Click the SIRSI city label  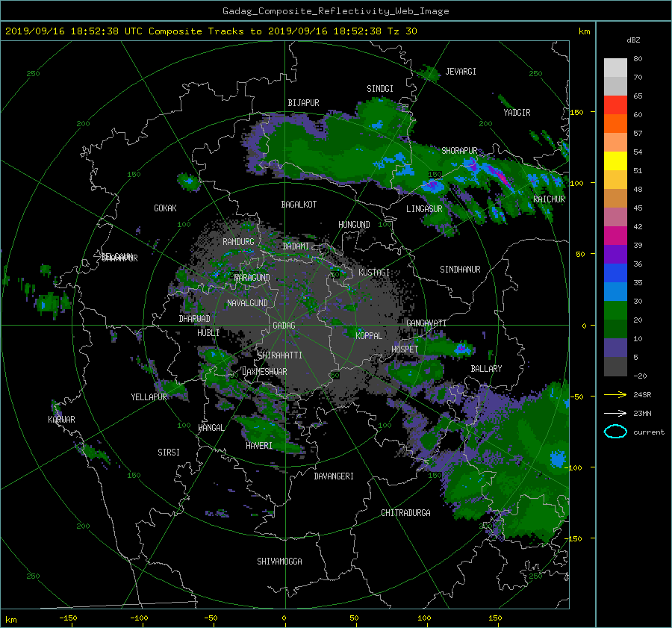[169, 453]
